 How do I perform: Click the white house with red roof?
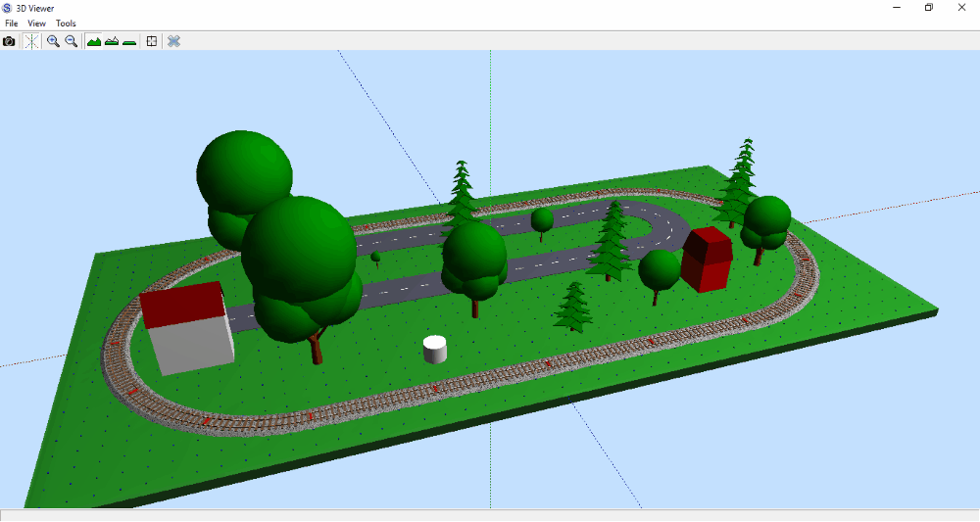point(187,328)
